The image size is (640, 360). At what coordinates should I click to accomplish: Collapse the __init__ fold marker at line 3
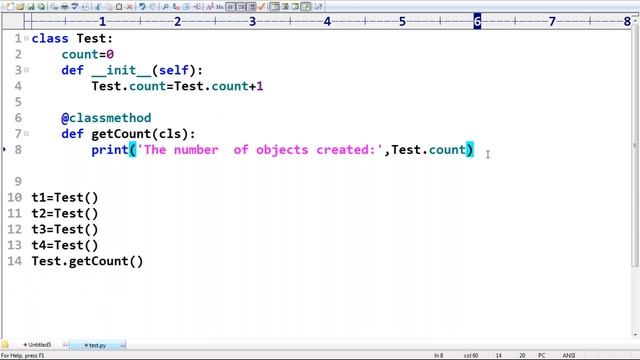[x=26, y=70]
